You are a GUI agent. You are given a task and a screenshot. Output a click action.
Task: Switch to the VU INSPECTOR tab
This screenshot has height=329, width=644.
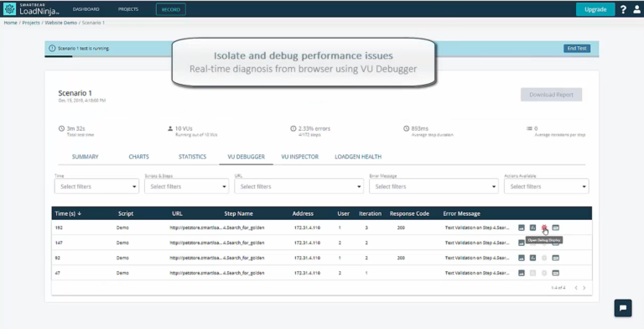tap(300, 157)
